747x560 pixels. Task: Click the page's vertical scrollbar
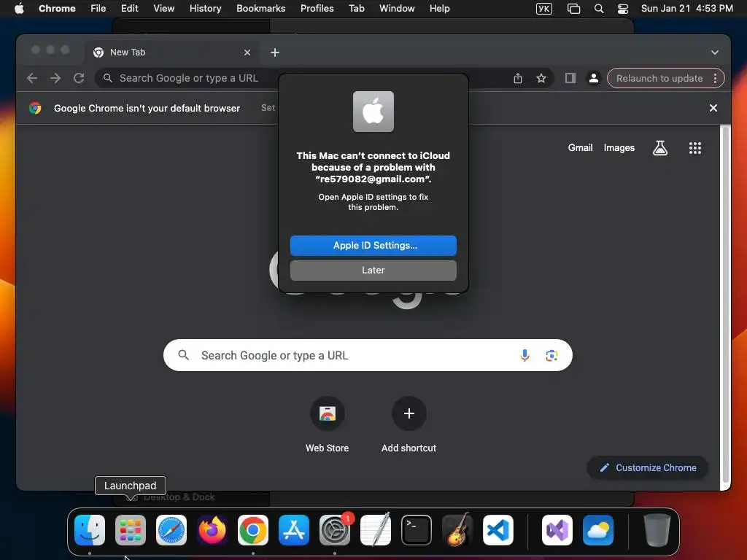(x=725, y=305)
